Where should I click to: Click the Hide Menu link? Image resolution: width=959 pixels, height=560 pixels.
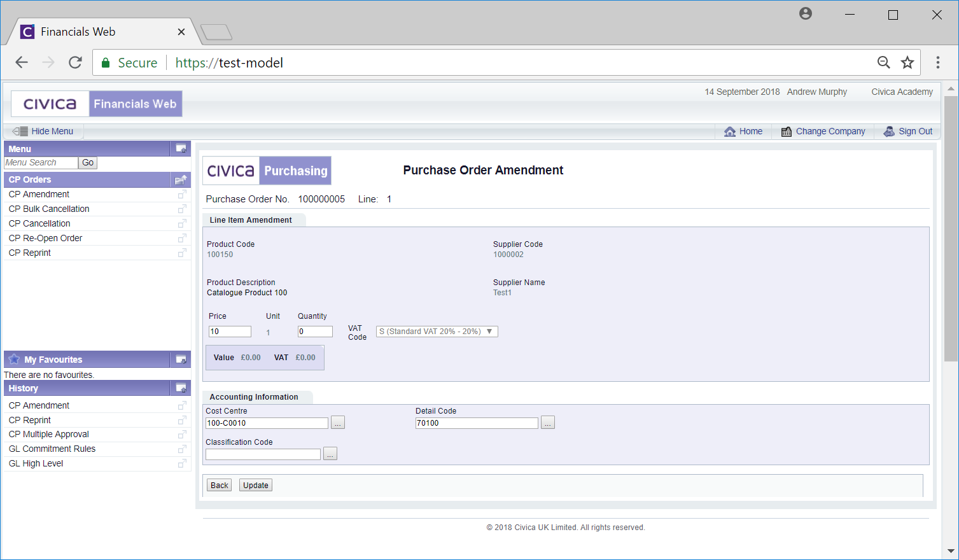[x=52, y=131]
